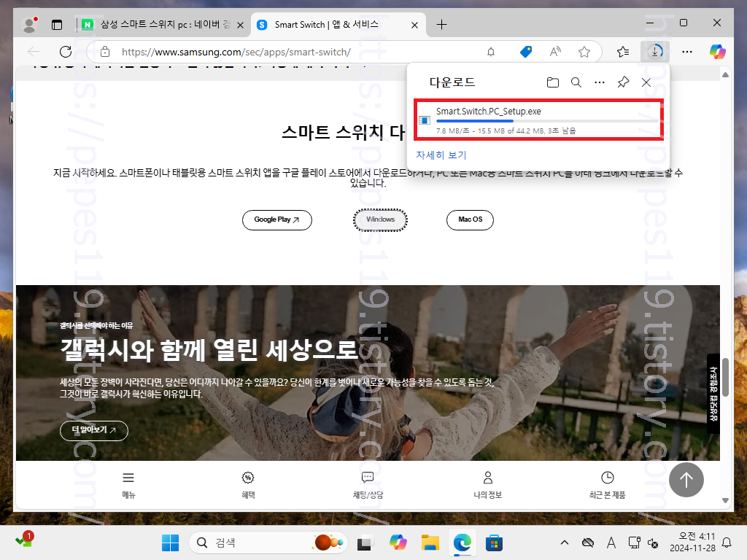Click the taskbar 검색 search box
Screen dimensions: 747x560
268,542
